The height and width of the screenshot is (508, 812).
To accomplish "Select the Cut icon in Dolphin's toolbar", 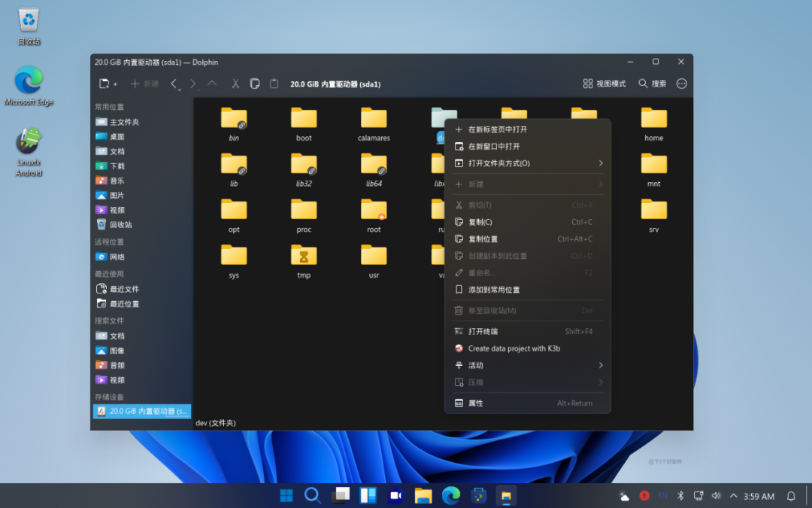I will coord(235,84).
